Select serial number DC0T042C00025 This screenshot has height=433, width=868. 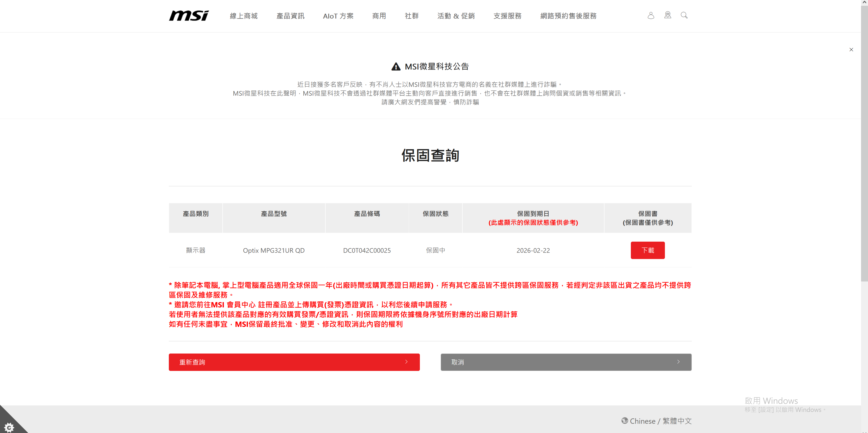(x=367, y=250)
